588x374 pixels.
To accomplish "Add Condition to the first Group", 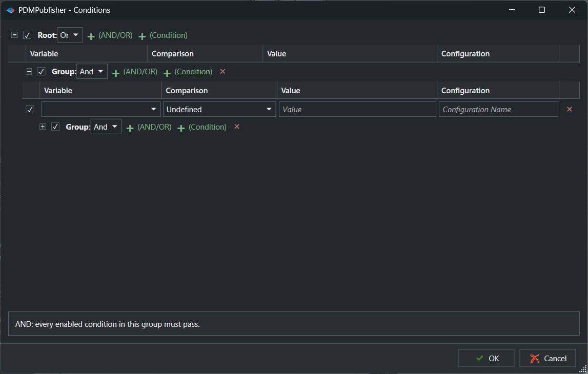I will (188, 72).
